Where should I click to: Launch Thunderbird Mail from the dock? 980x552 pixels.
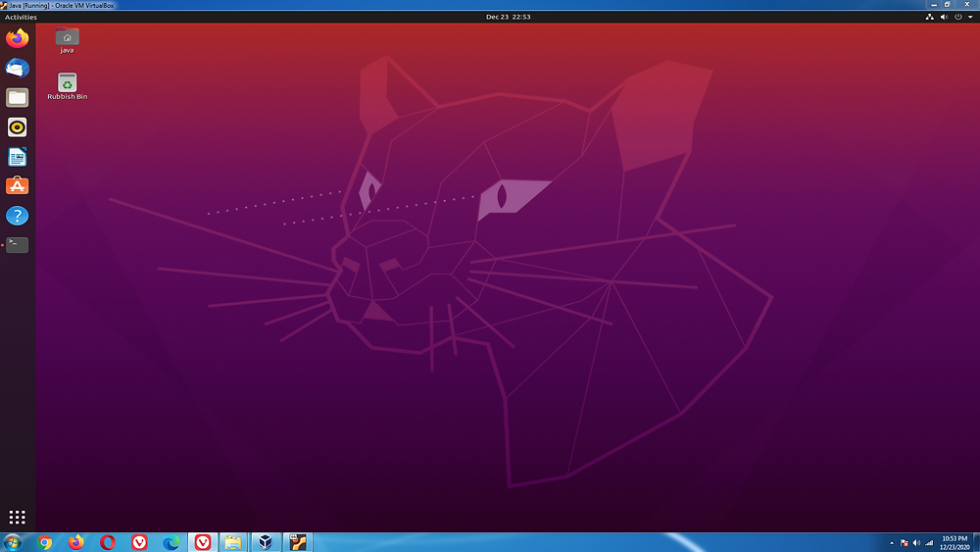click(17, 68)
